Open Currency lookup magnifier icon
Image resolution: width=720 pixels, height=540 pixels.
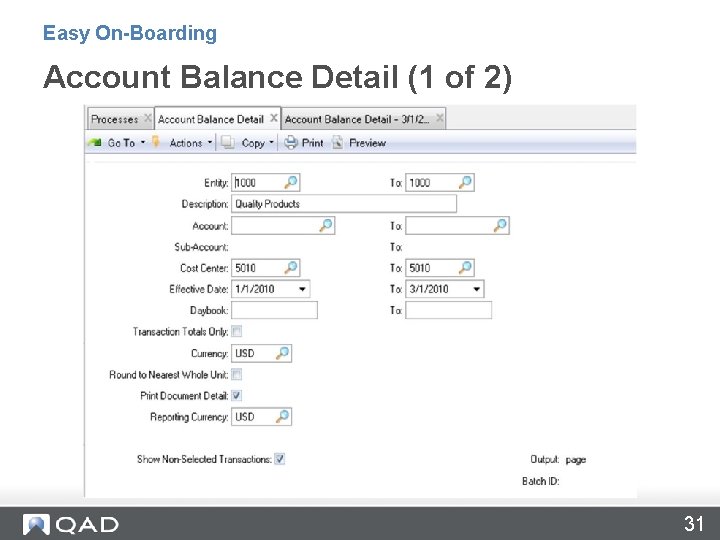point(282,353)
